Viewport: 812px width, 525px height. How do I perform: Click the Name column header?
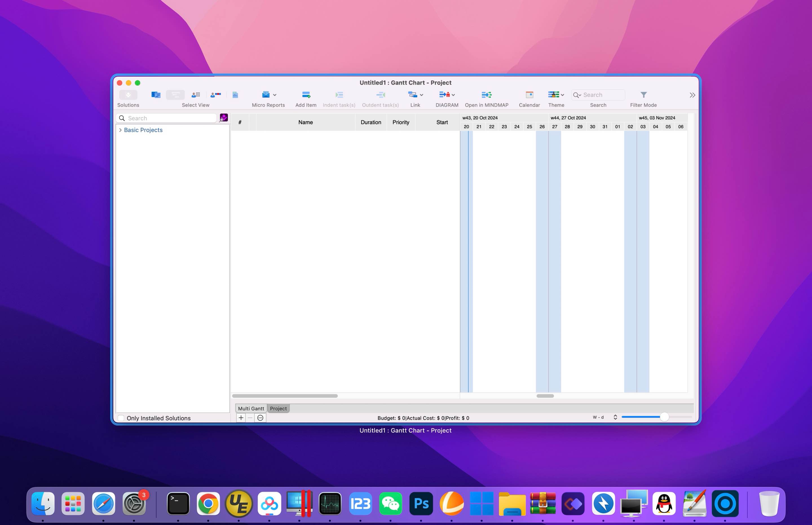305,122
